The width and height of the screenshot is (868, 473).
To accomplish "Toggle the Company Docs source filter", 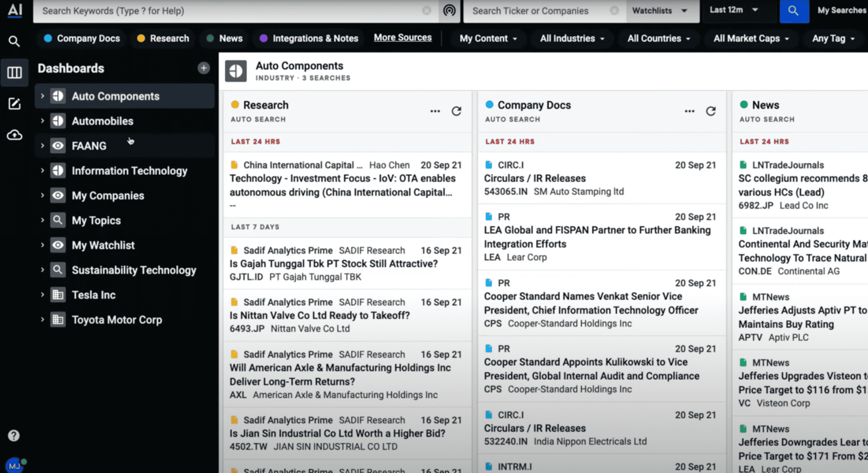I will coord(82,38).
